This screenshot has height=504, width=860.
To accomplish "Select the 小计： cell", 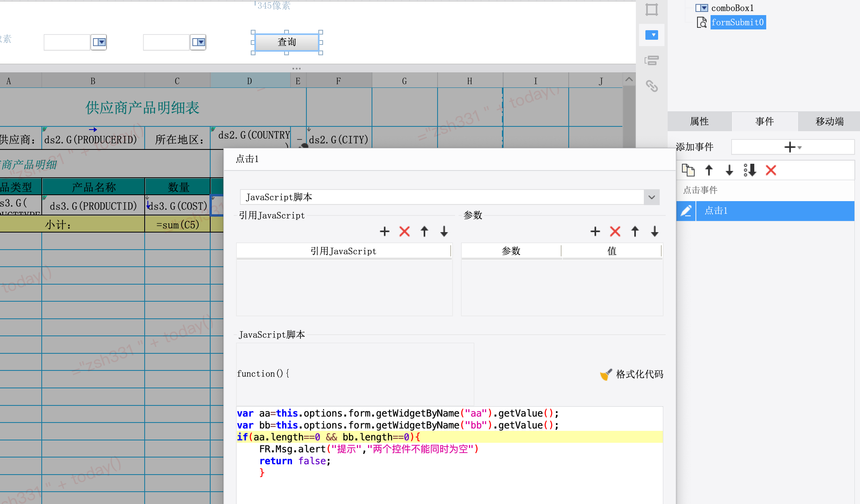I will pos(72,225).
